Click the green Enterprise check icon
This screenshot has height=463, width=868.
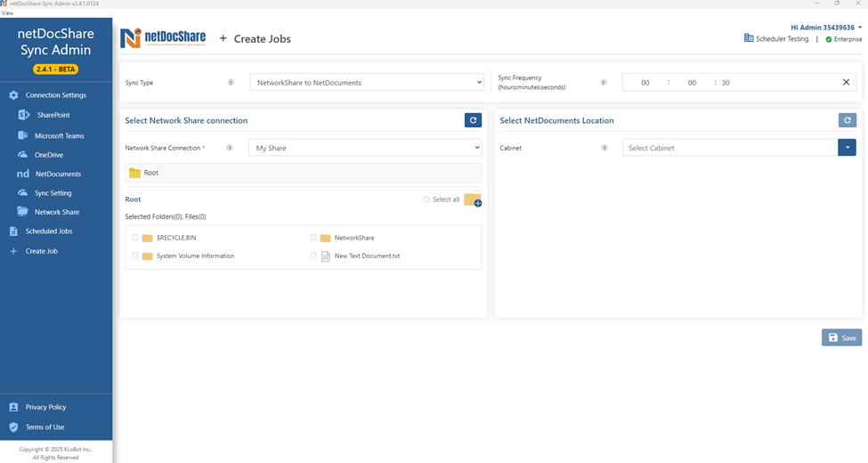click(829, 39)
